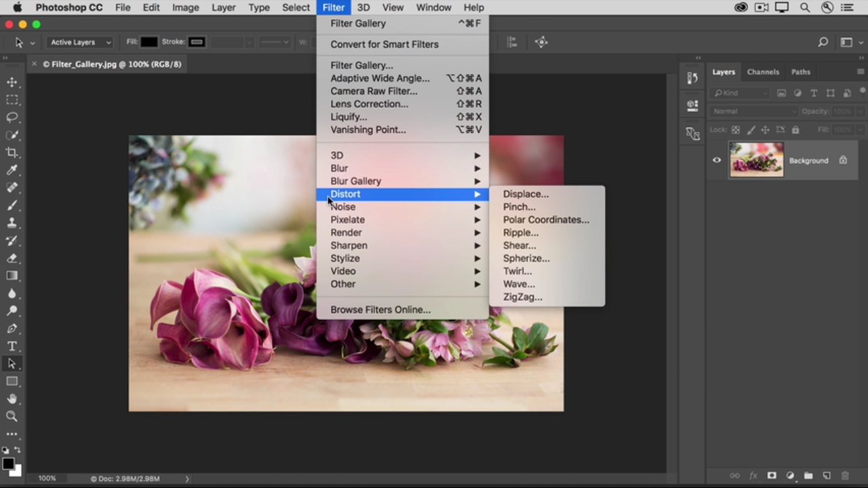
Task: Click the Background layer thumbnail
Action: tap(756, 160)
